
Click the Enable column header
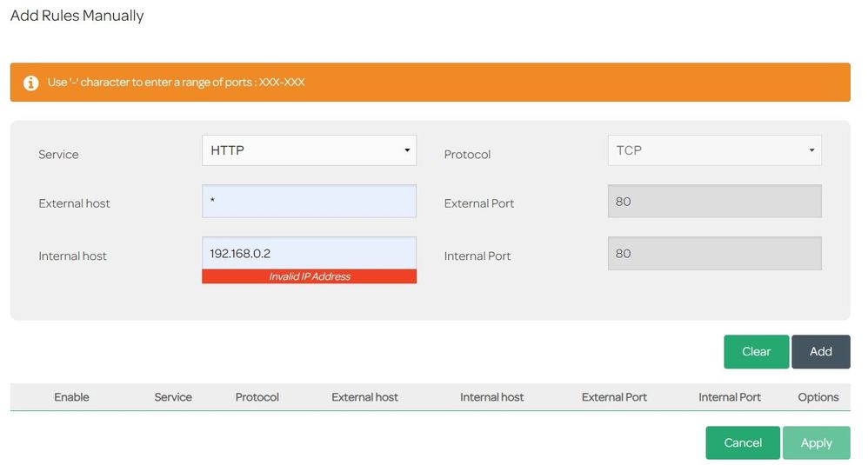tap(71, 397)
